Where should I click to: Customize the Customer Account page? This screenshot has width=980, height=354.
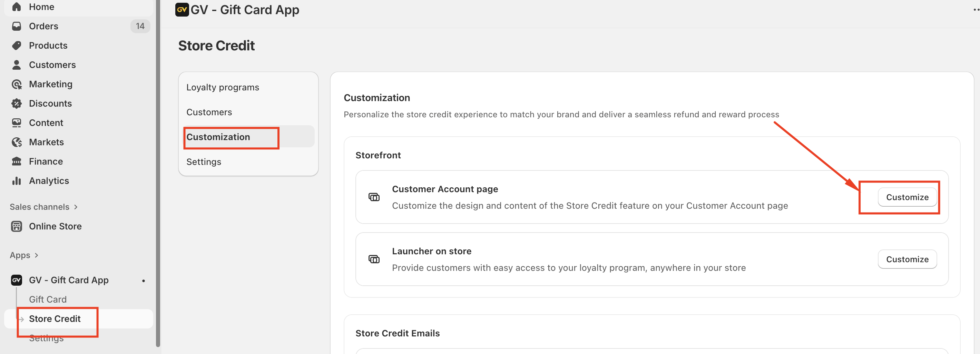click(906, 197)
